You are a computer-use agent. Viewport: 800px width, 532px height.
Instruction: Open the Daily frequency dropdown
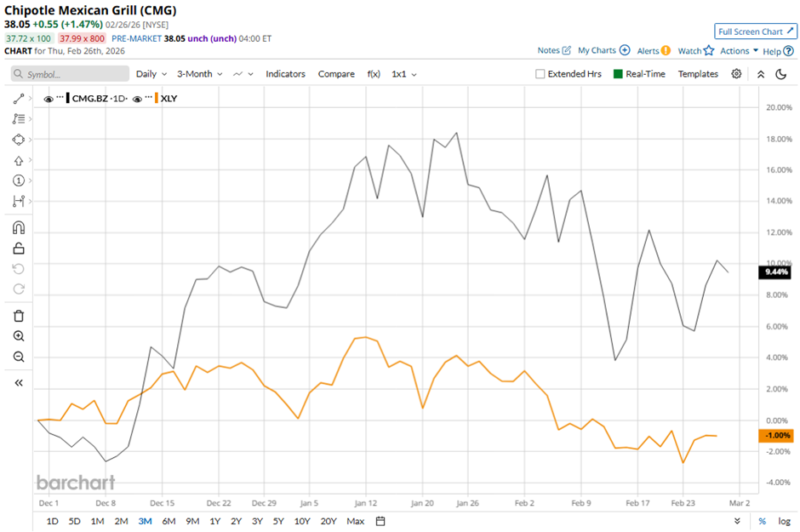tap(151, 74)
